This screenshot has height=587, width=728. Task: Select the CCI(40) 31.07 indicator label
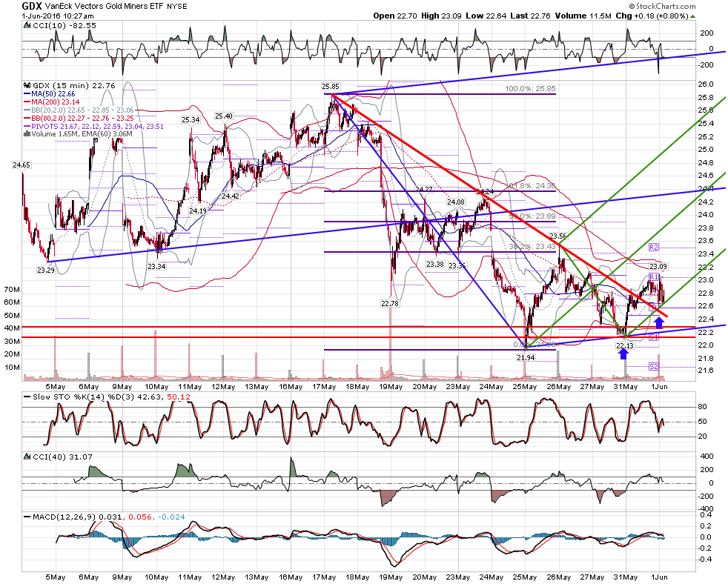62,457
